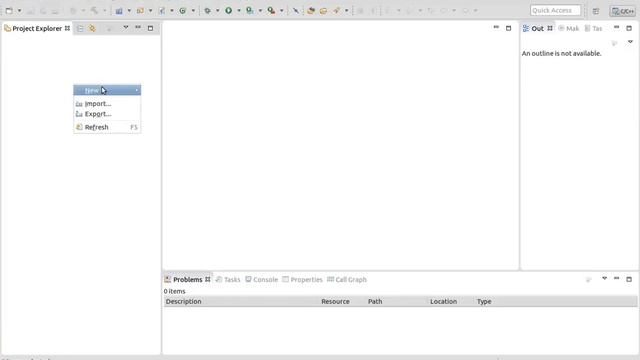The image size is (640, 360).
Task: Click the Search flashlight icon
Action: [336, 11]
